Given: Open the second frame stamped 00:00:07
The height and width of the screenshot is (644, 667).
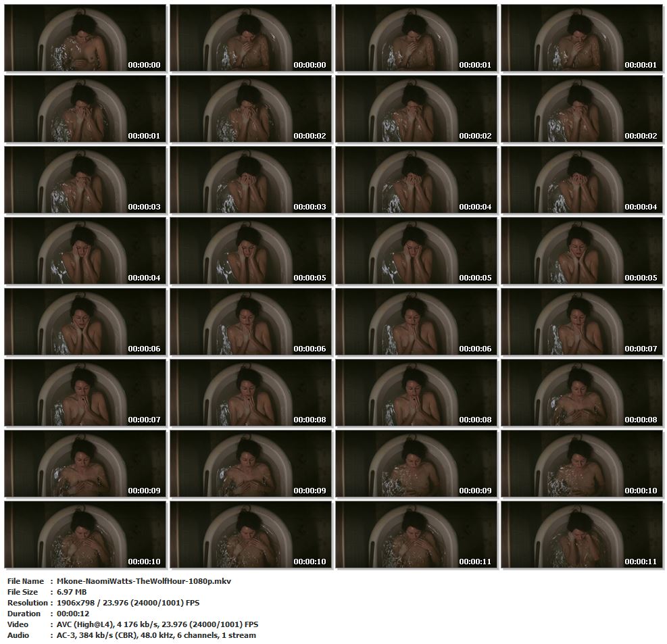Looking at the screenshot, I should pyautogui.click(x=85, y=393).
